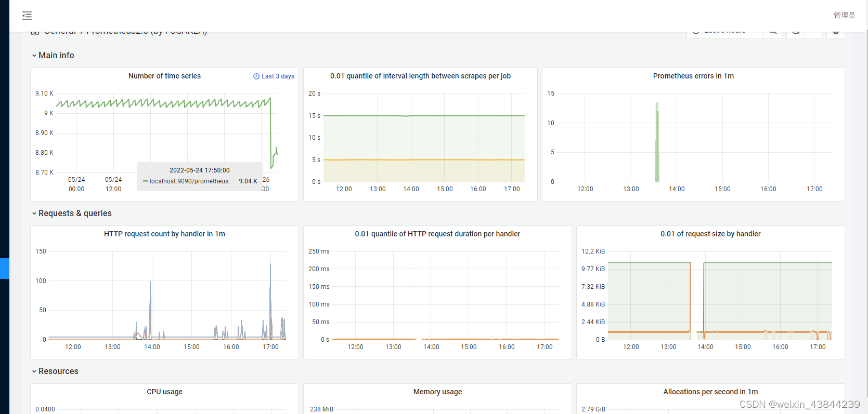Open the quantile of interval length panel title menu
The width and height of the screenshot is (868, 414).
420,76
